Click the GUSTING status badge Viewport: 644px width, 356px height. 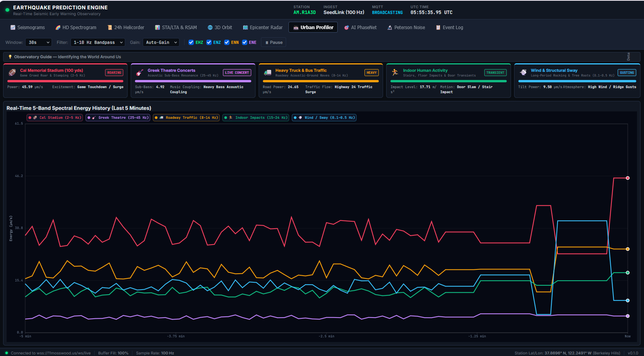click(x=627, y=73)
